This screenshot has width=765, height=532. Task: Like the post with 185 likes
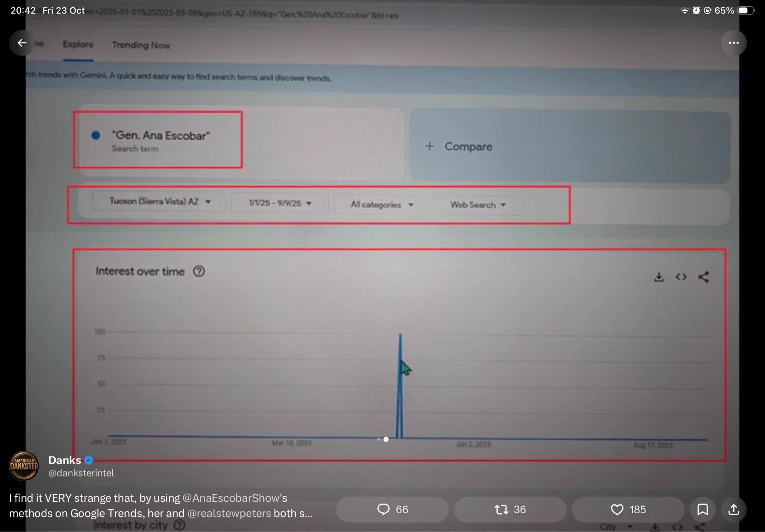(628, 509)
